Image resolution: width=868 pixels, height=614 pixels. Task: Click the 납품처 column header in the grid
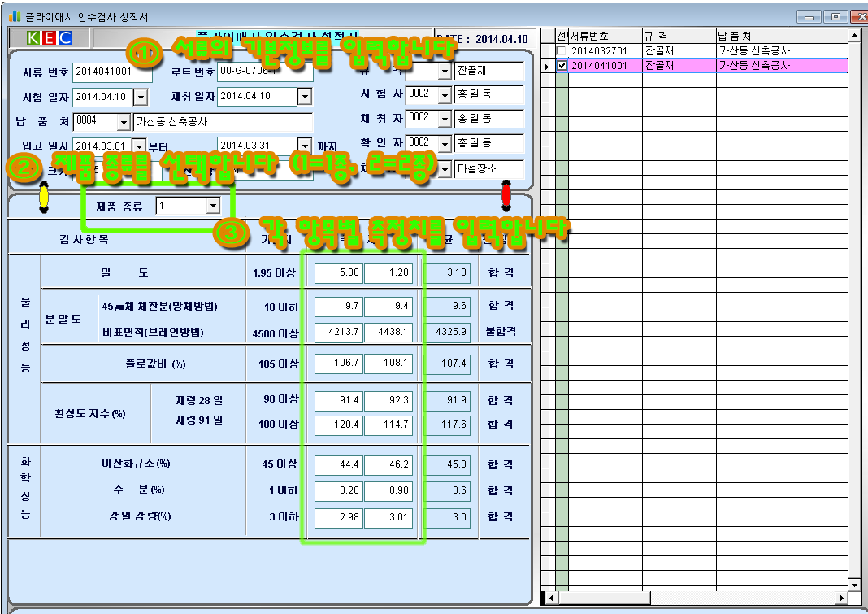click(x=780, y=36)
